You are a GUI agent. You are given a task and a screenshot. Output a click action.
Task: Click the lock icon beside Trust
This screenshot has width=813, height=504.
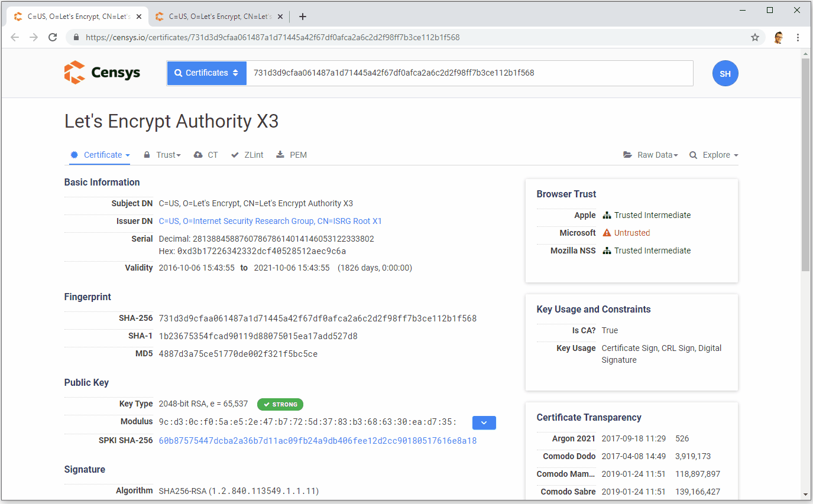(x=147, y=155)
